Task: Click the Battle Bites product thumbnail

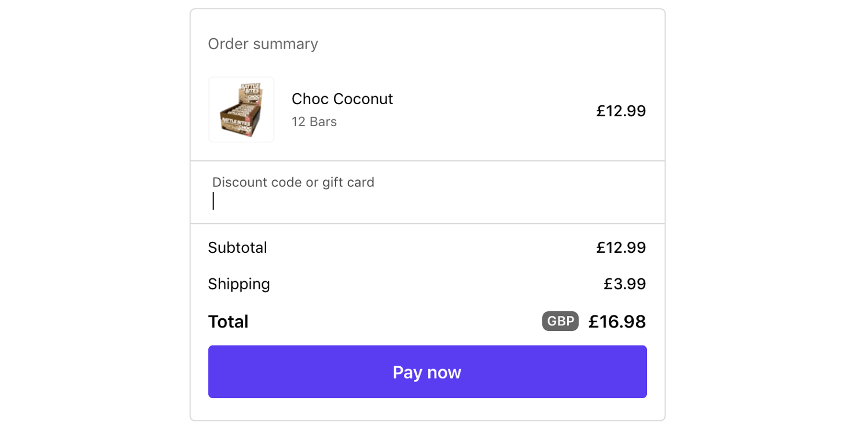Action: click(241, 109)
